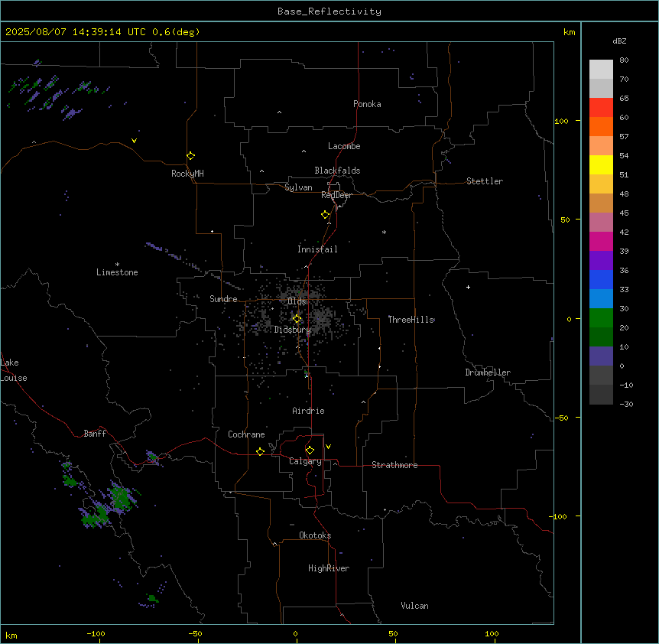Click the Stettler town label
659x644 pixels.
click(485, 181)
